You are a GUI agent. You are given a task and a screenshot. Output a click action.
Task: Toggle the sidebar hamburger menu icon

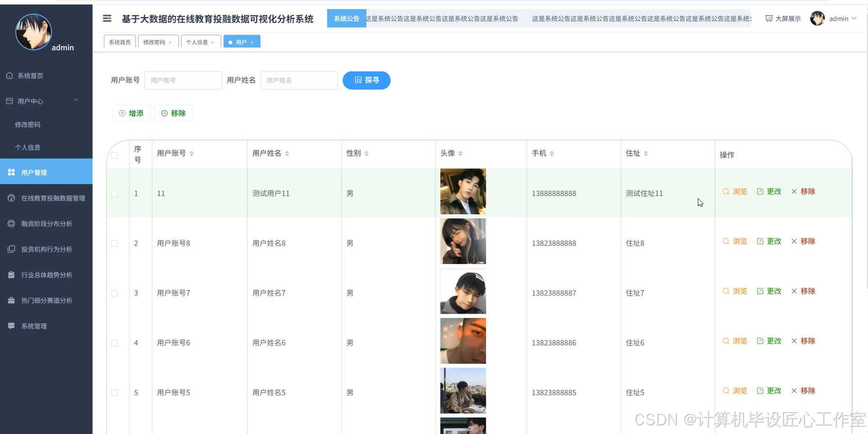point(107,18)
